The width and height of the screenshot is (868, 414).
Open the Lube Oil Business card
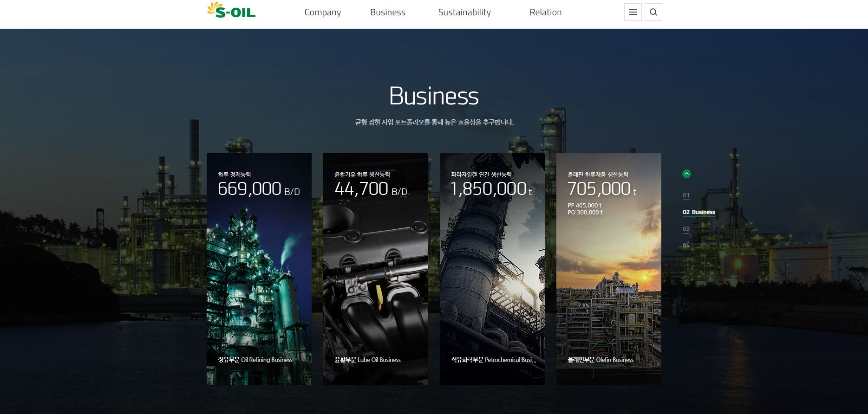375,269
